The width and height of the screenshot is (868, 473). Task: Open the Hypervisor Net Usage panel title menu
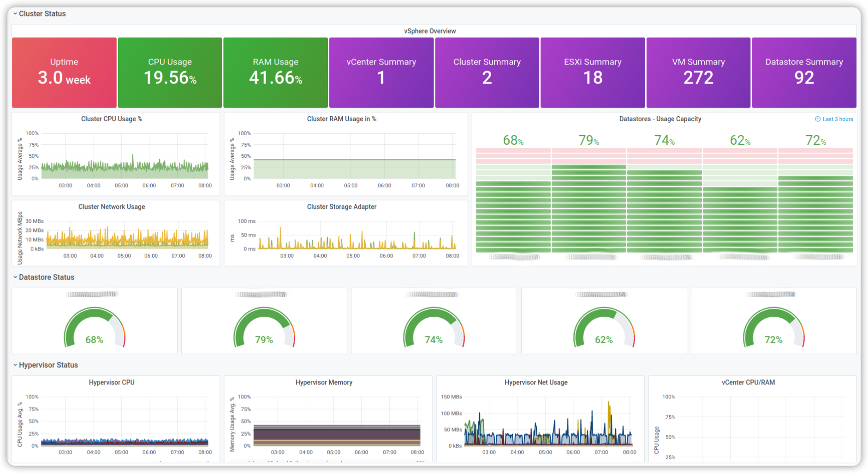click(x=536, y=382)
